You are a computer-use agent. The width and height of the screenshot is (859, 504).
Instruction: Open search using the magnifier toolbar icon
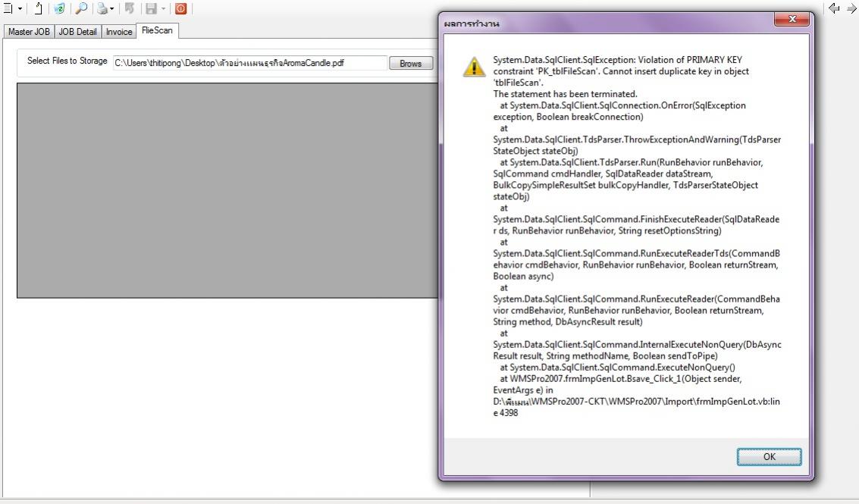pos(81,9)
